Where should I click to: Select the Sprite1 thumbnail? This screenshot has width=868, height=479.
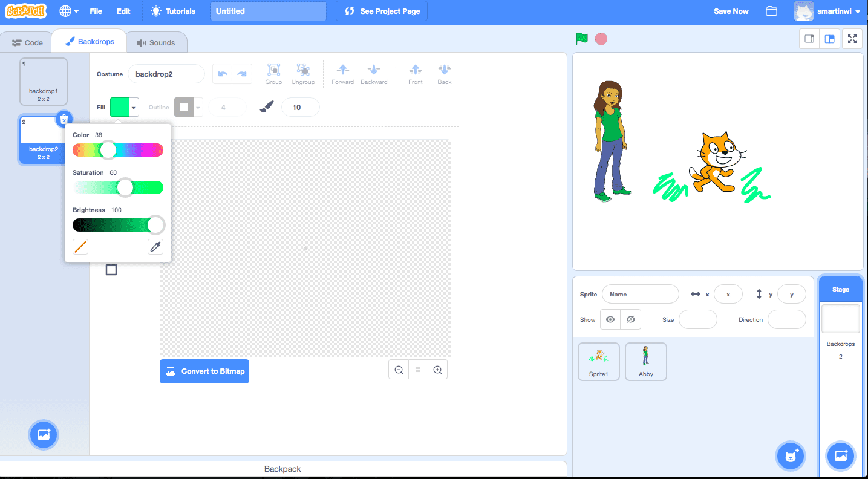599,362
